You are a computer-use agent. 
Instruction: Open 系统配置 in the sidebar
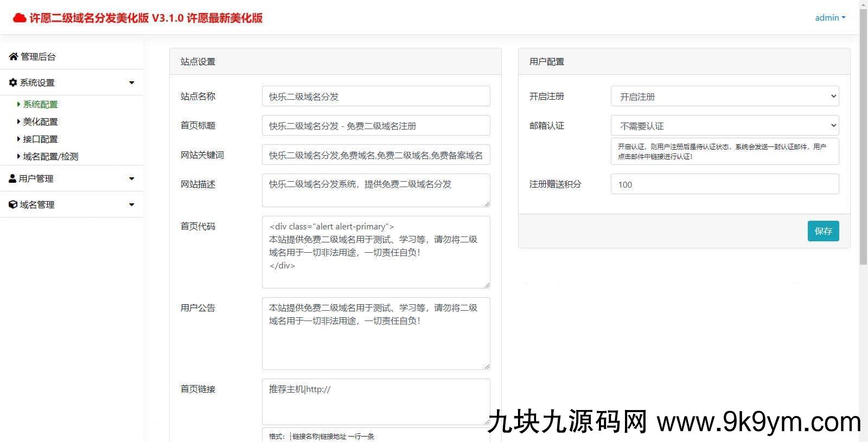click(x=40, y=104)
